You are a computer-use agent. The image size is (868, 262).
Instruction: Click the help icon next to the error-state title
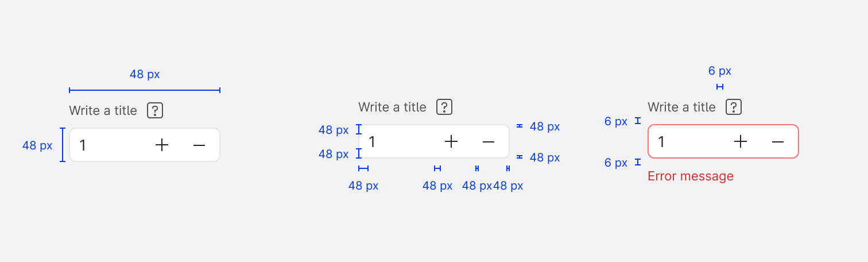click(734, 107)
